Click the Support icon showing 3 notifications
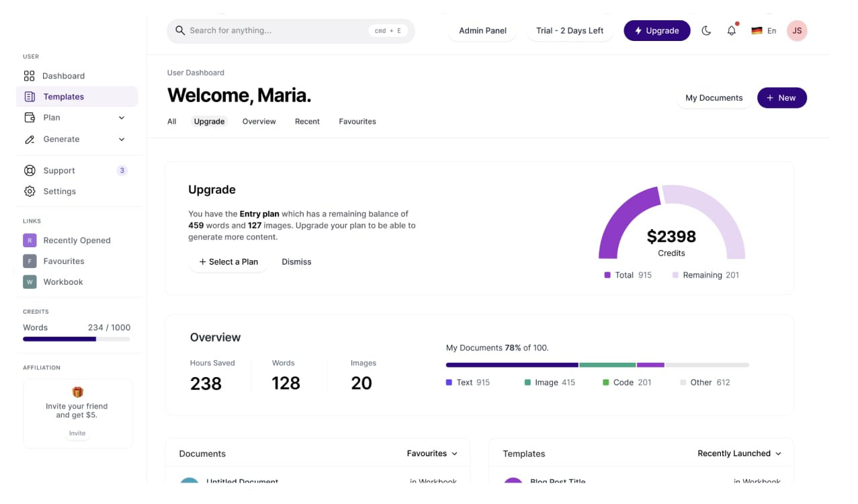This screenshot has height=504, width=858. tap(30, 170)
